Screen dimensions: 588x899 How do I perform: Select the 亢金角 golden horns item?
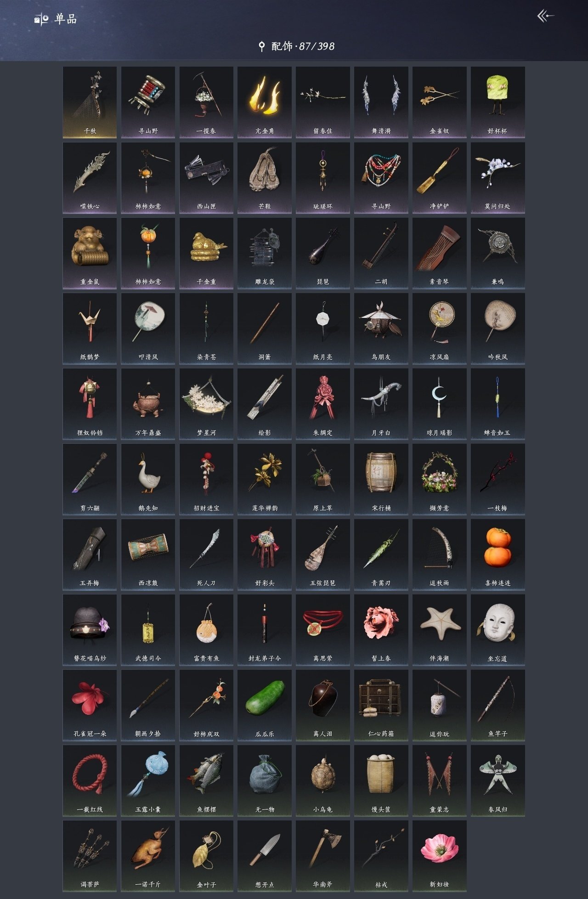[265, 102]
